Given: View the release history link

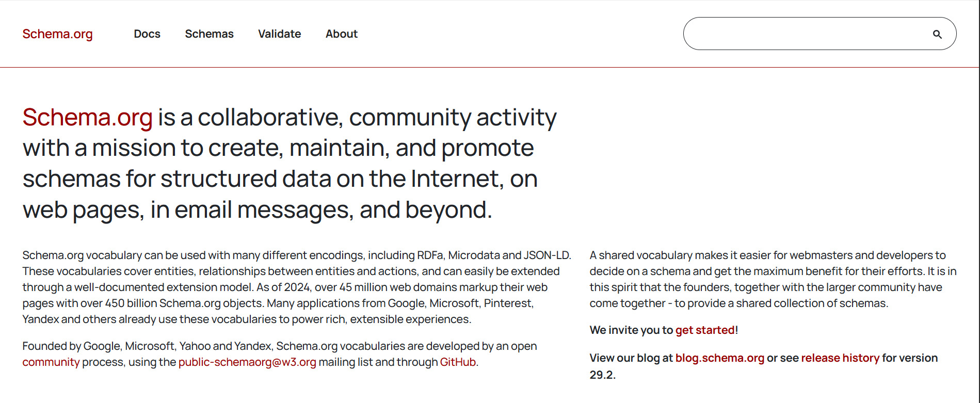Looking at the screenshot, I should (840, 358).
